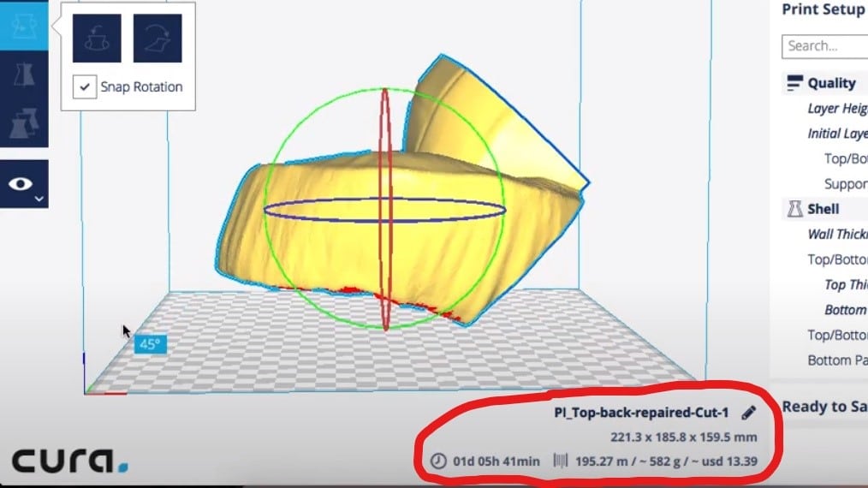Screen dimensions: 868x488
Task: Collapse the Shell settings section
Action: pyautogui.click(x=825, y=209)
